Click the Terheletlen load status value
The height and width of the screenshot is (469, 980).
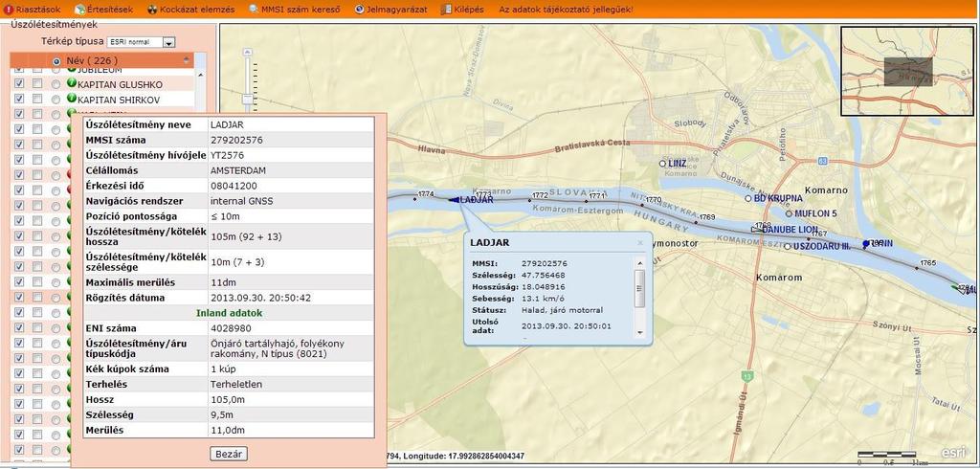tap(236, 385)
